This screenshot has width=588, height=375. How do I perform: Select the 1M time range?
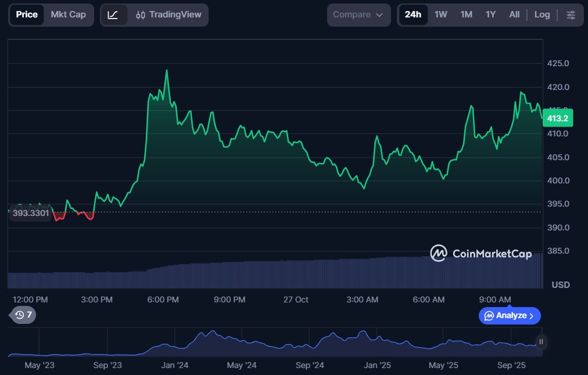pyautogui.click(x=466, y=15)
